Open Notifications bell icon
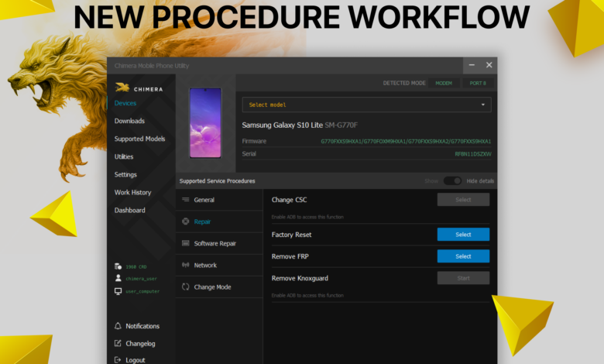The image size is (604, 364). point(118,326)
